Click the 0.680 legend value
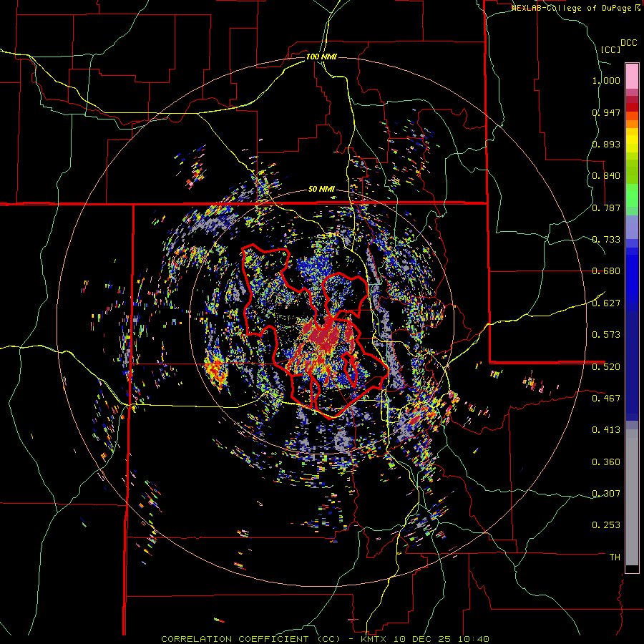 [x=606, y=271]
